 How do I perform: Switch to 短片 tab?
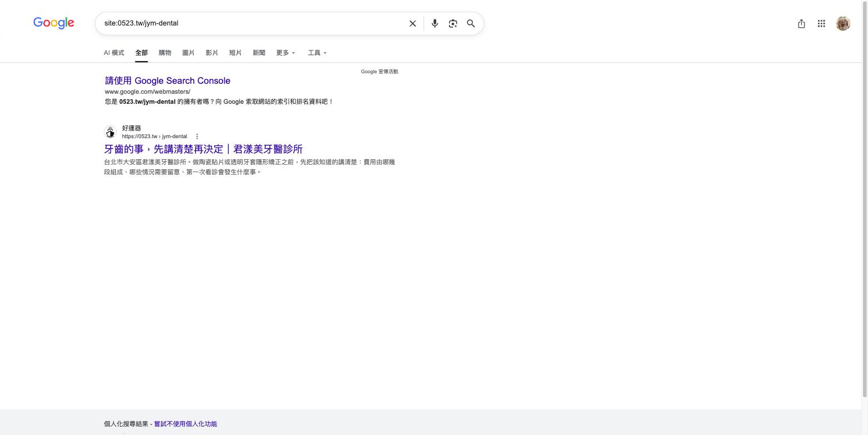[235, 53]
